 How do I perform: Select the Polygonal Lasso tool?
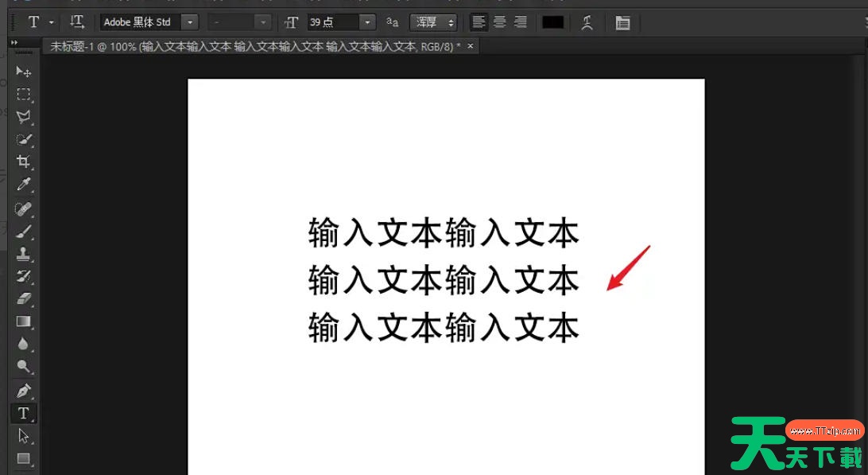pyautogui.click(x=23, y=117)
